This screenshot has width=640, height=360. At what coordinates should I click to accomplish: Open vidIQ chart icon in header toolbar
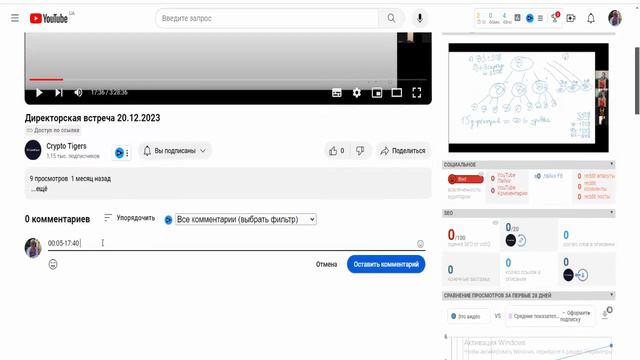(517, 18)
